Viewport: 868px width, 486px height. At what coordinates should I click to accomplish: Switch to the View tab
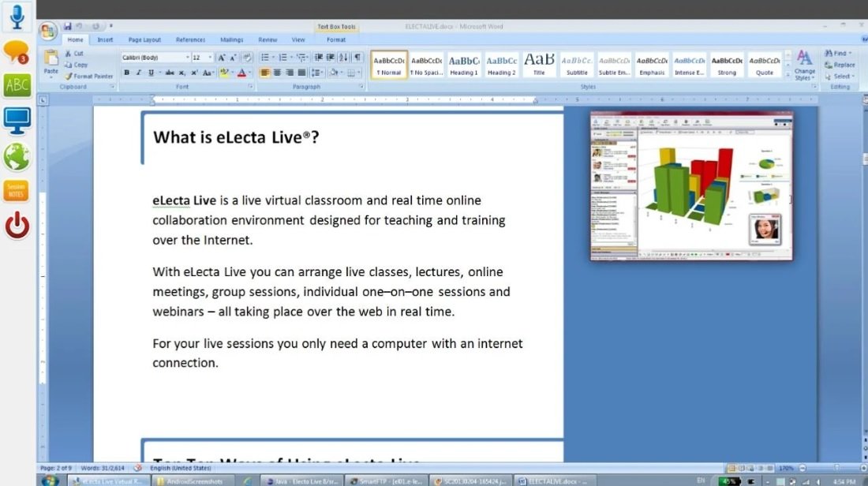tap(298, 40)
